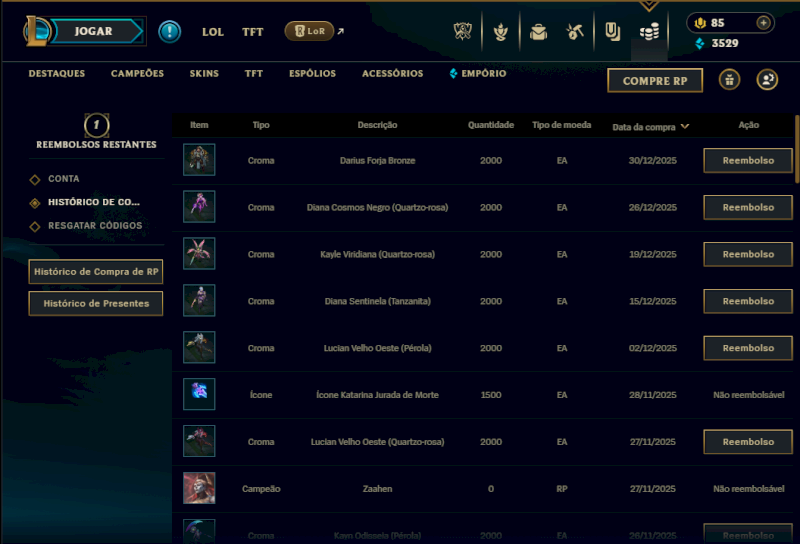Viewport: 800px width, 544px height.
Task: Open the account icon button
Action: click(x=767, y=80)
